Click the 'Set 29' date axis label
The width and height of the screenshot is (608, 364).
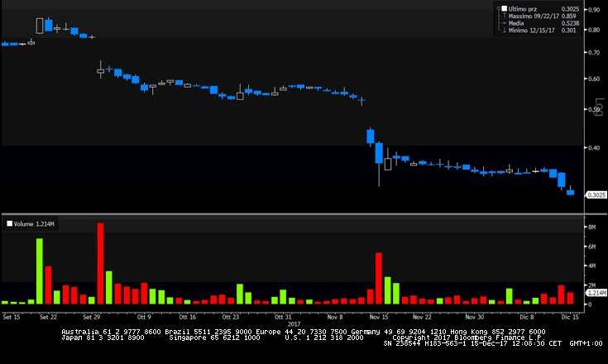(92, 317)
